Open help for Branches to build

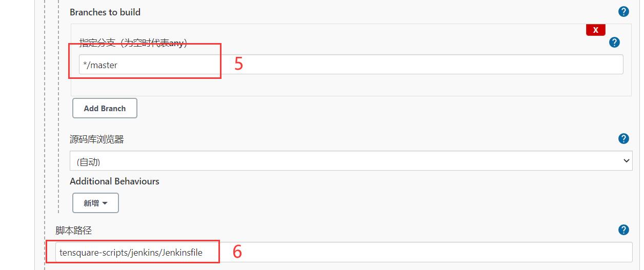[x=623, y=12]
